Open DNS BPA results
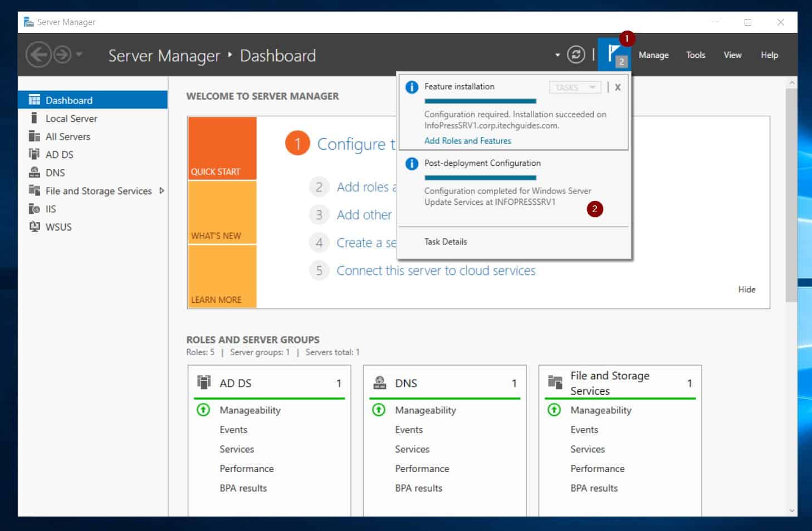The height and width of the screenshot is (531, 812). tap(419, 488)
